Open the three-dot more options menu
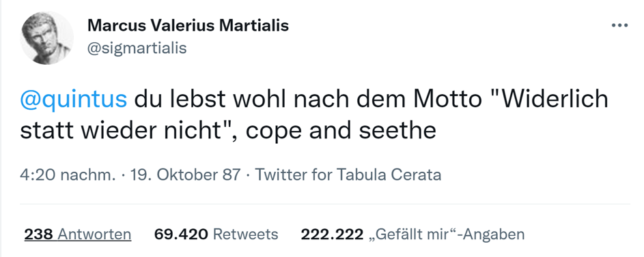This screenshot has height=257, width=644. pos(619,25)
